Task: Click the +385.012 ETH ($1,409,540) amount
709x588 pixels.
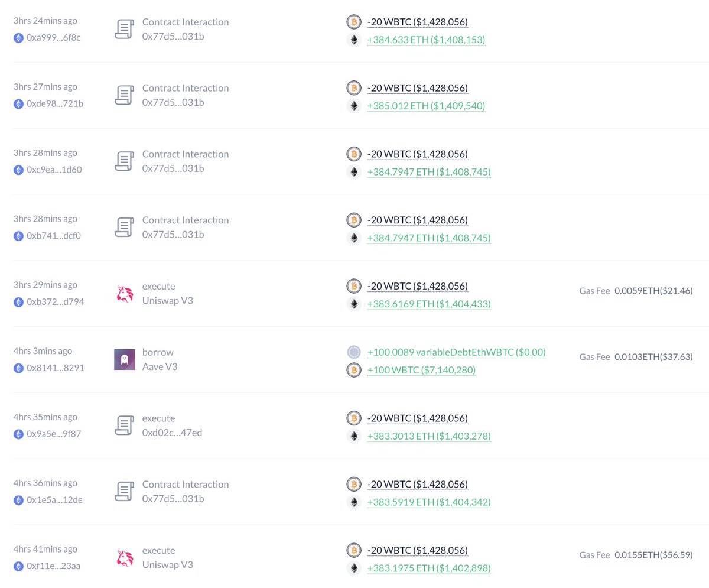Action: (x=426, y=106)
